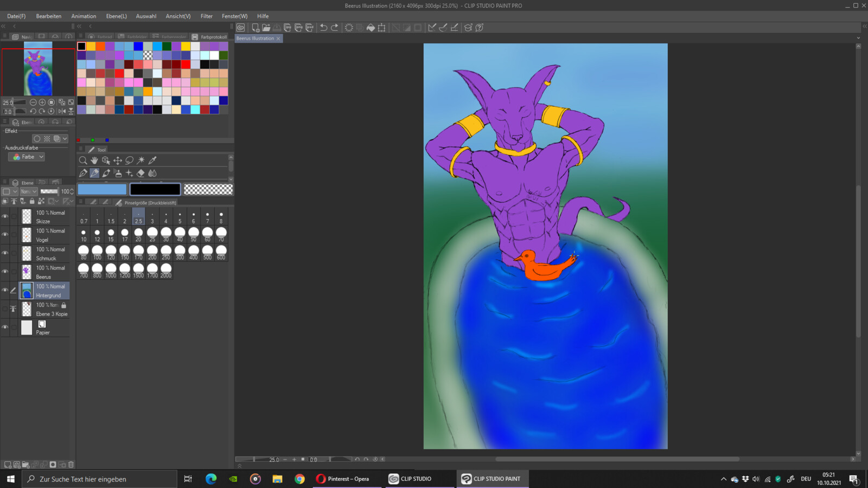Select the Hand move-view tool
Viewport: 868px width, 488px height.
[94, 160]
